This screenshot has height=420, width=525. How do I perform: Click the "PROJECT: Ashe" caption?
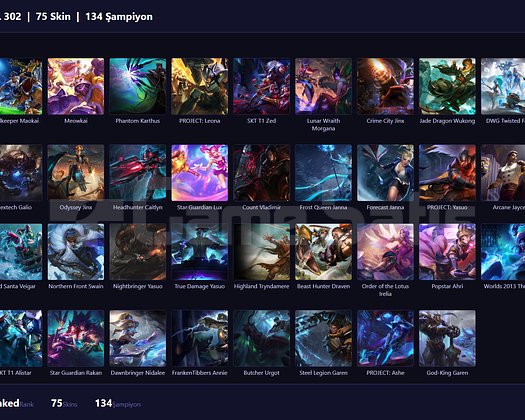(x=385, y=373)
